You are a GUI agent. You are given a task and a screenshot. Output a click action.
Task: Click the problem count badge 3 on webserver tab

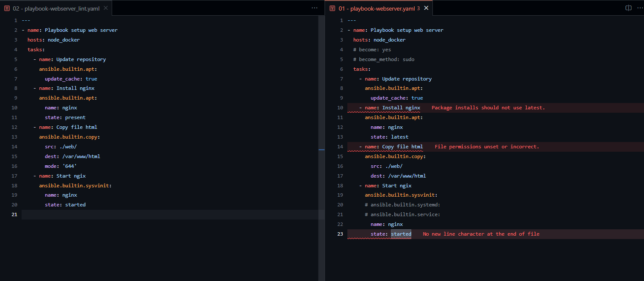(418, 8)
